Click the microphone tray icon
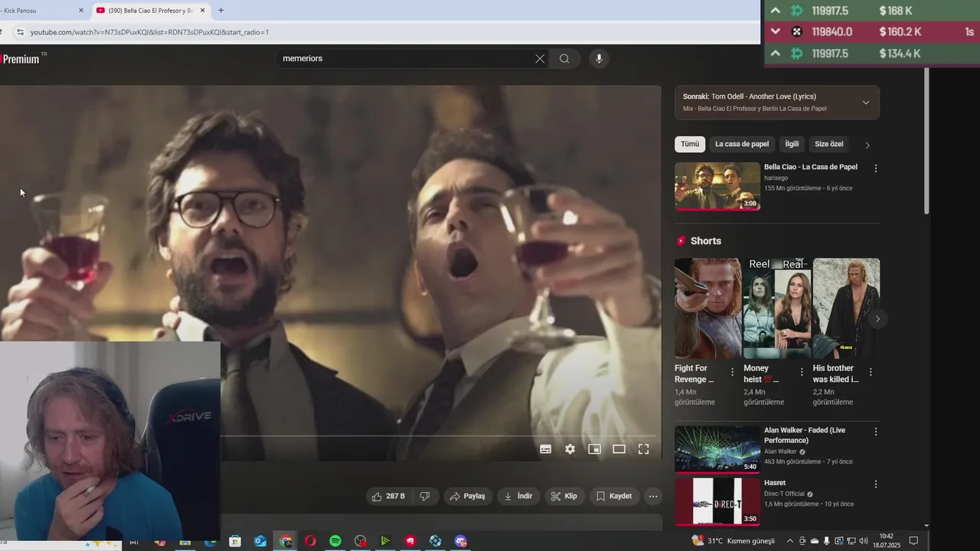Screen dimensions: 980x551 tap(826, 541)
